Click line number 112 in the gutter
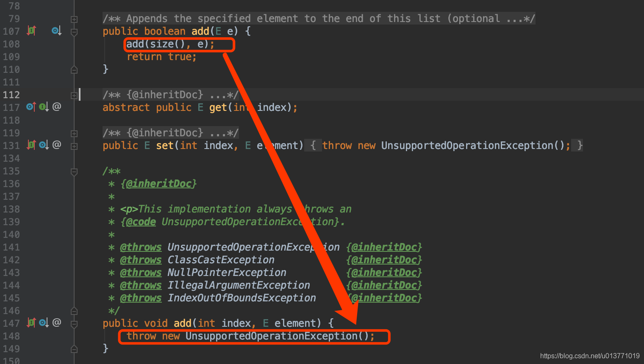This screenshot has height=364, width=644. 11,95
